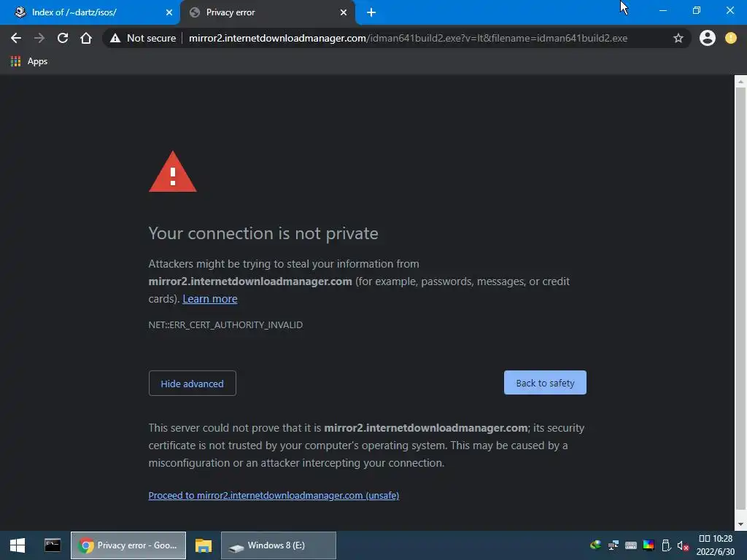Click the green globe tray icon
Image resolution: width=747 pixels, height=560 pixels.
pos(595,545)
